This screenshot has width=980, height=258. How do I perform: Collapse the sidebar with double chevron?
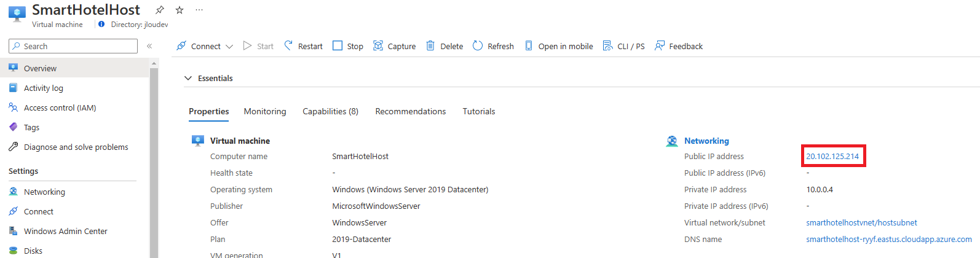(149, 46)
